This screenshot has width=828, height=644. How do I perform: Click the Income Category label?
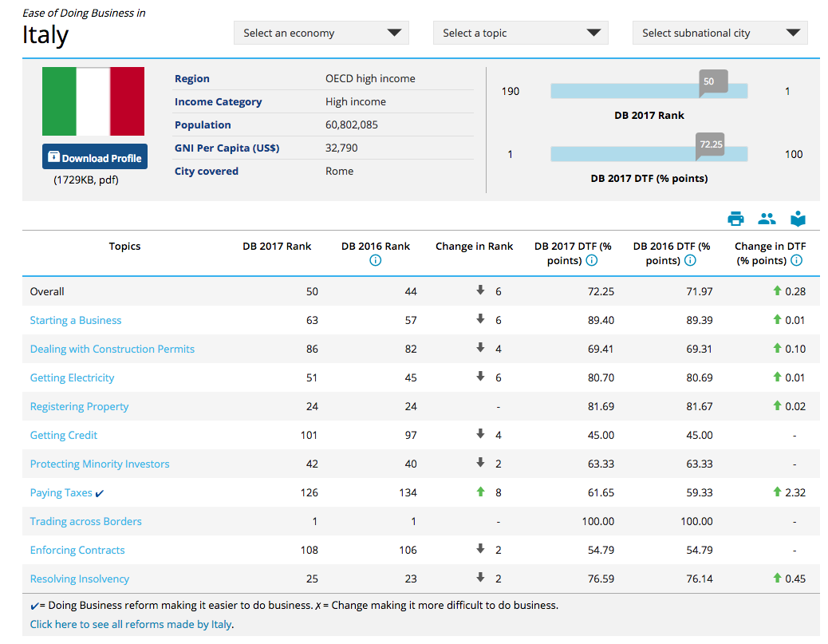tap(218, 102)
